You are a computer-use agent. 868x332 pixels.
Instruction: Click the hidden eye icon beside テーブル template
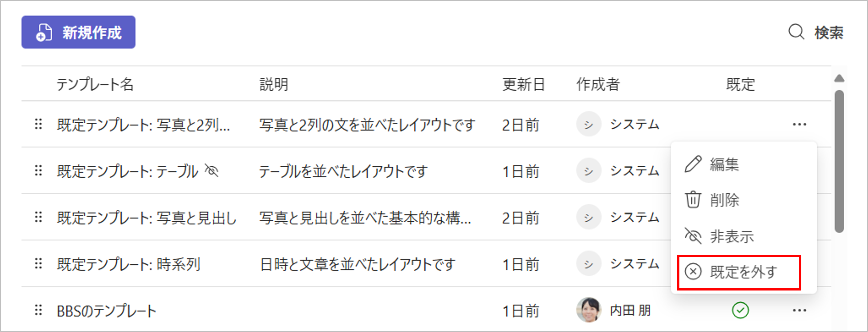pos(212,171)
